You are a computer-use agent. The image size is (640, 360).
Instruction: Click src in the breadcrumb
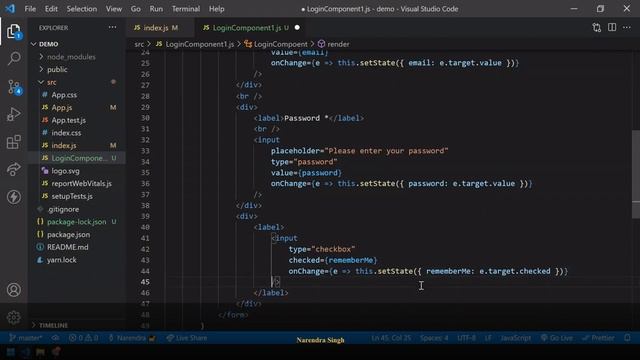139,44
